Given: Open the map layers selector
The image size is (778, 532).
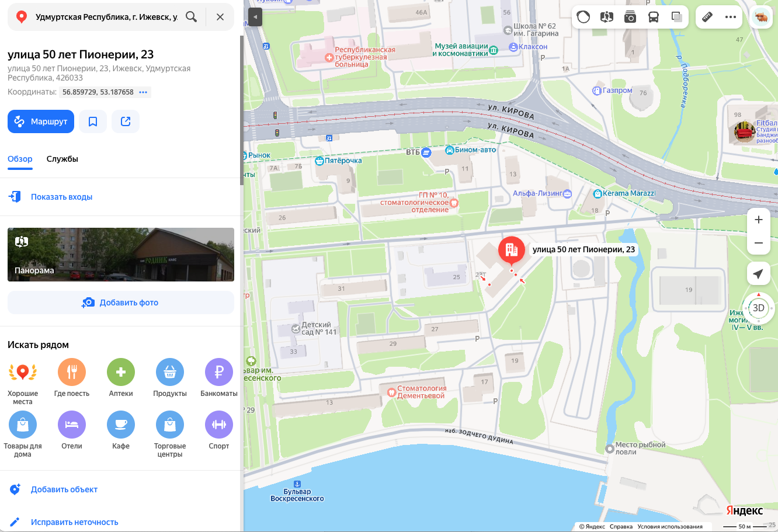Looking at the screenshot, I should [x=677, y=17].
